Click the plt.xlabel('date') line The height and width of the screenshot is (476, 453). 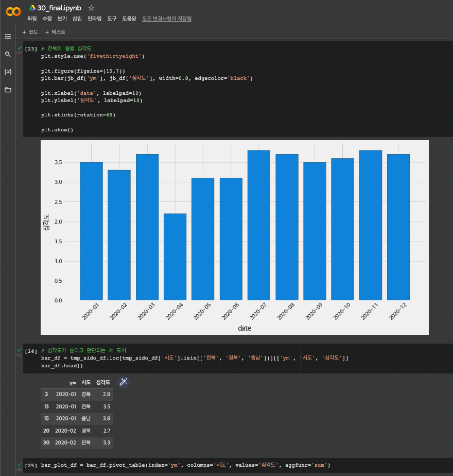coord(91,93)
